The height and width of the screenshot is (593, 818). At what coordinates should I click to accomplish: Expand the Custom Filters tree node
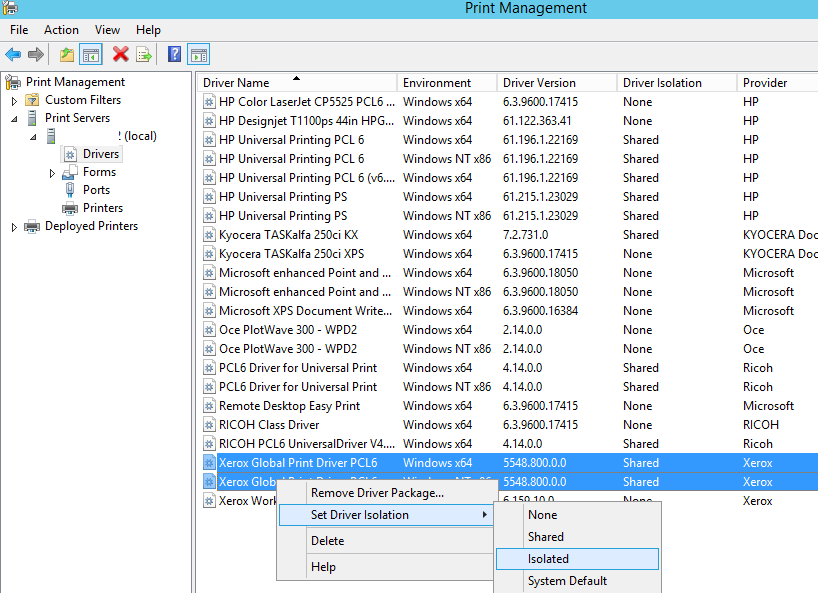(15, 101)
